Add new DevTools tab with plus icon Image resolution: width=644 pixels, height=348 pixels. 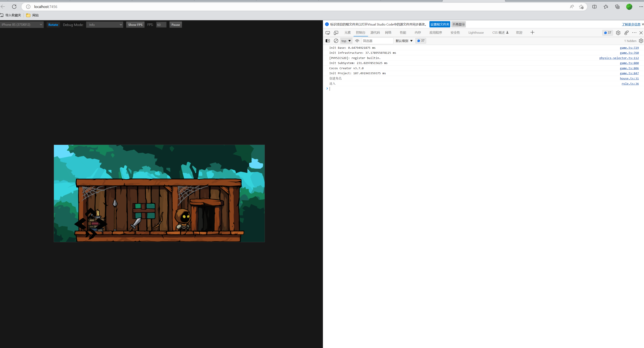click(x=532, y=32)
